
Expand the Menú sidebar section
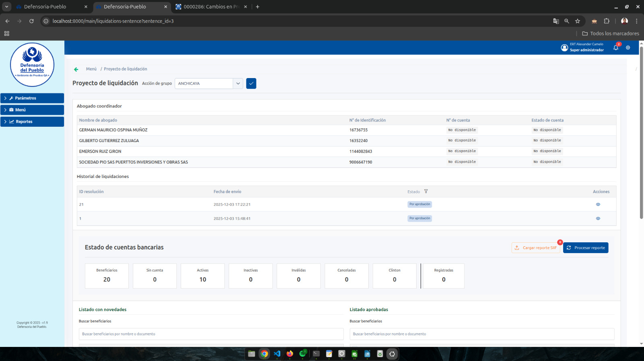tap(32, 110)
